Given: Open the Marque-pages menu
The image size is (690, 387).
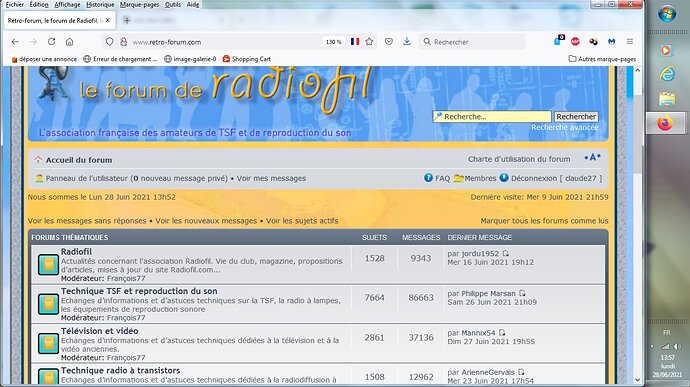Looking at the screenshot, I should (x=139, y=4).
